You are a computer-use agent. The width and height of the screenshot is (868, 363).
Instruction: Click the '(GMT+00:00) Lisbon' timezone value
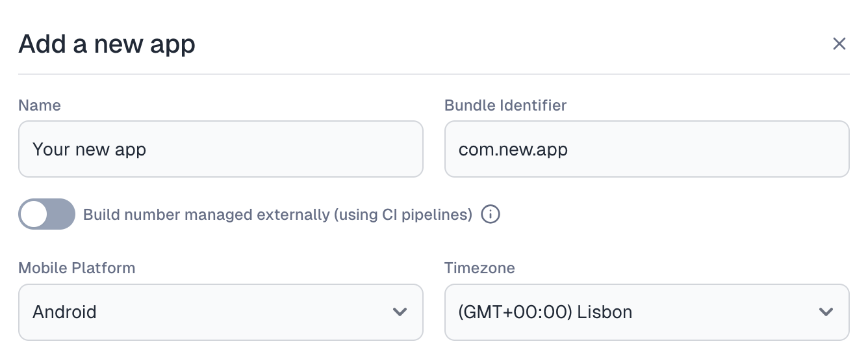pyautogui.click(x=545, y=312)
